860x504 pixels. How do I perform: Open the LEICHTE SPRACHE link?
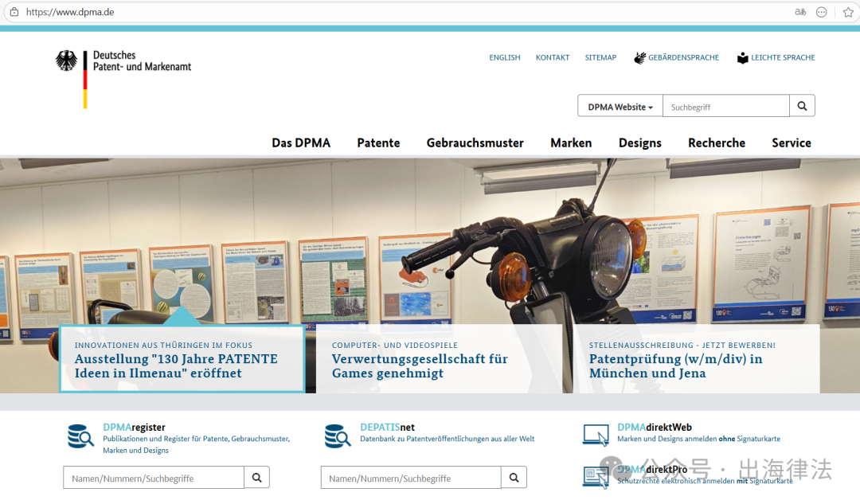[x=783, y=57]
